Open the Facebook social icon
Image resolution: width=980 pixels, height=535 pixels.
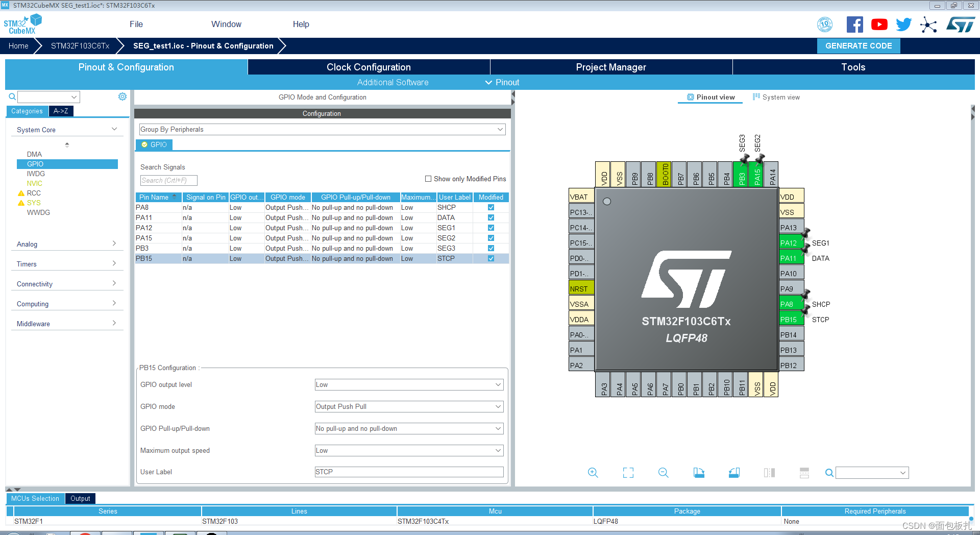tap(854, 25)
